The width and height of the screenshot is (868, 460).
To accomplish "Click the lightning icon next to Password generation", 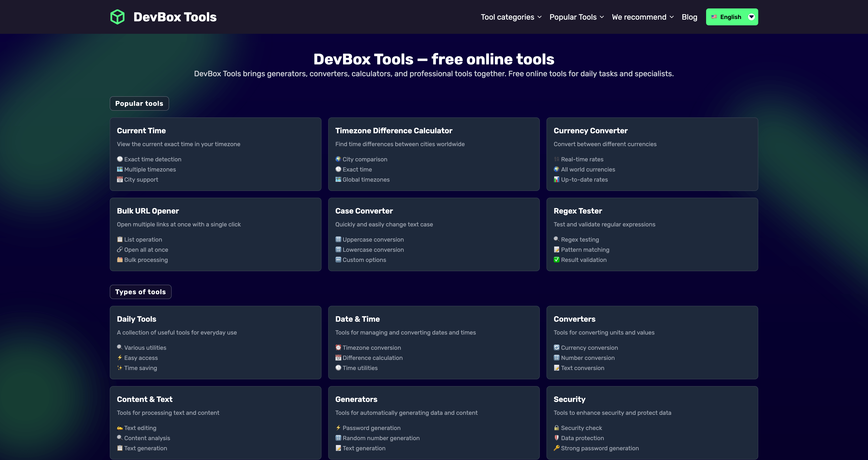I will (x=338, y=428).
